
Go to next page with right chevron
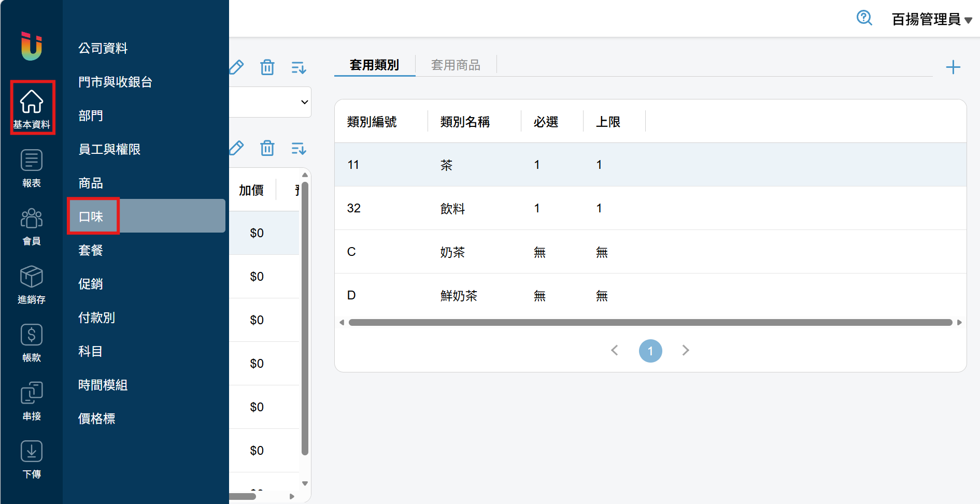686,351
